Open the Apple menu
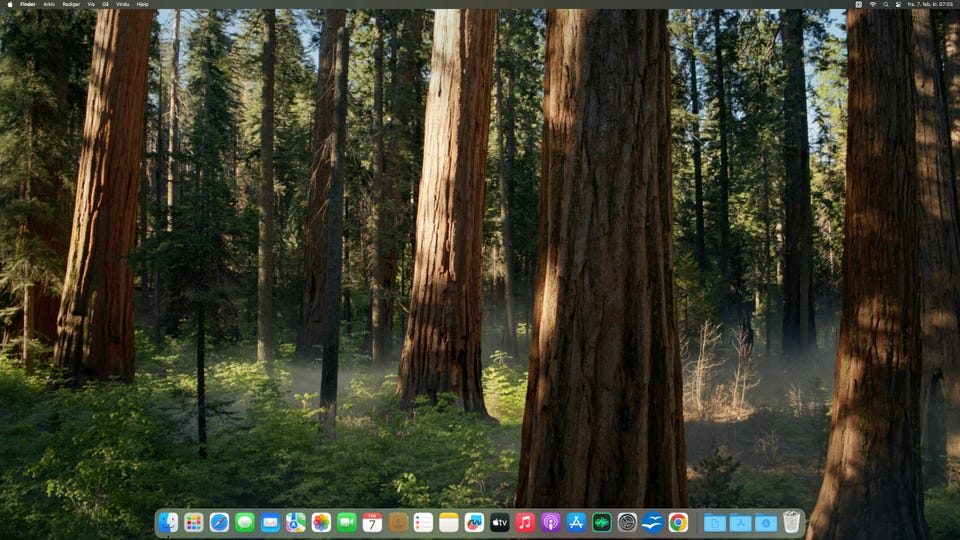The image size is (960, 540). pos(9,4)
